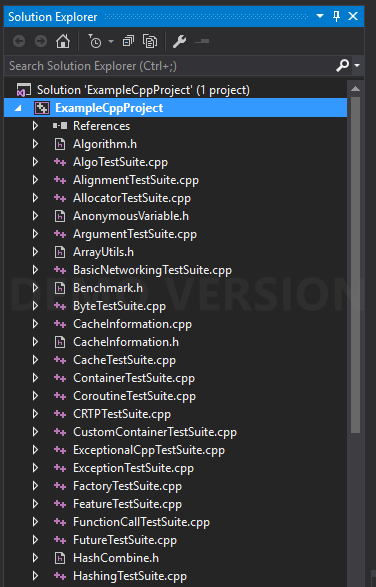This screenshot has width=376, height=587.
Task: Click the Home toolbar icon
Action: pyautogui.click(x=63, y=41)
